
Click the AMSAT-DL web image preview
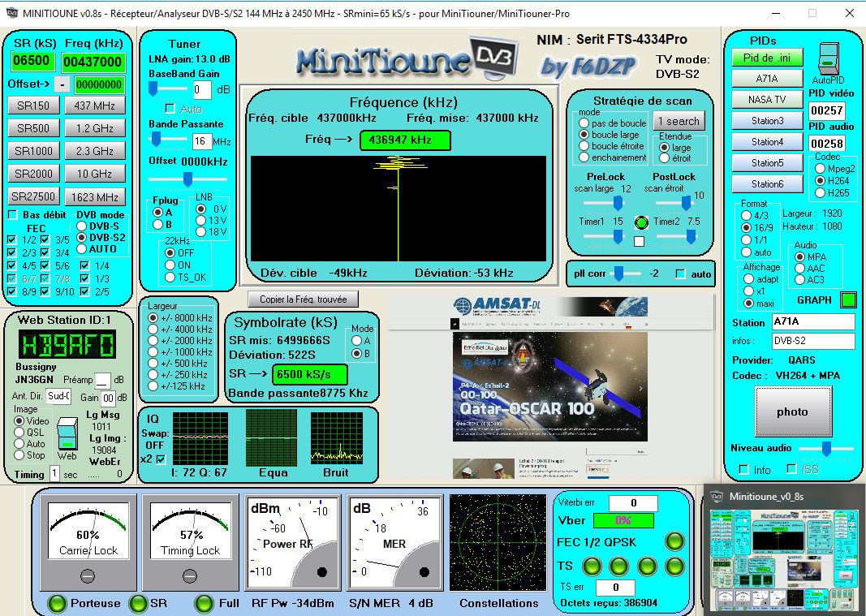coord(550,387)
